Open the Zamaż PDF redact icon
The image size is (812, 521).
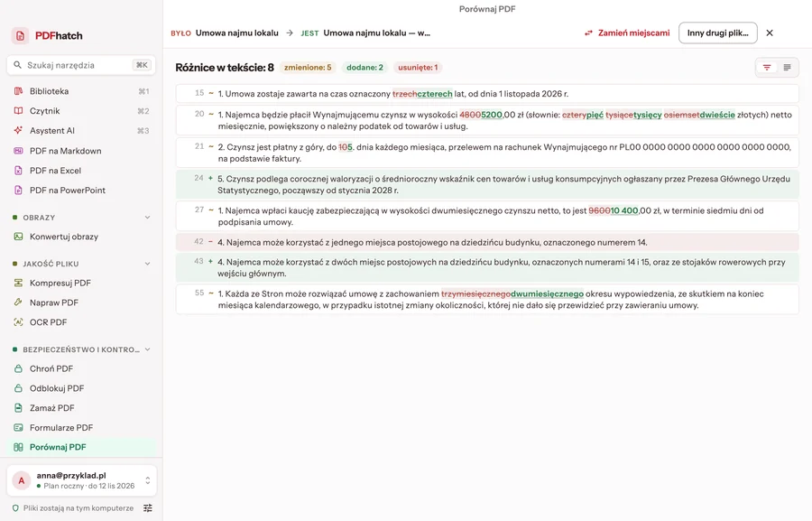point(18,408)
